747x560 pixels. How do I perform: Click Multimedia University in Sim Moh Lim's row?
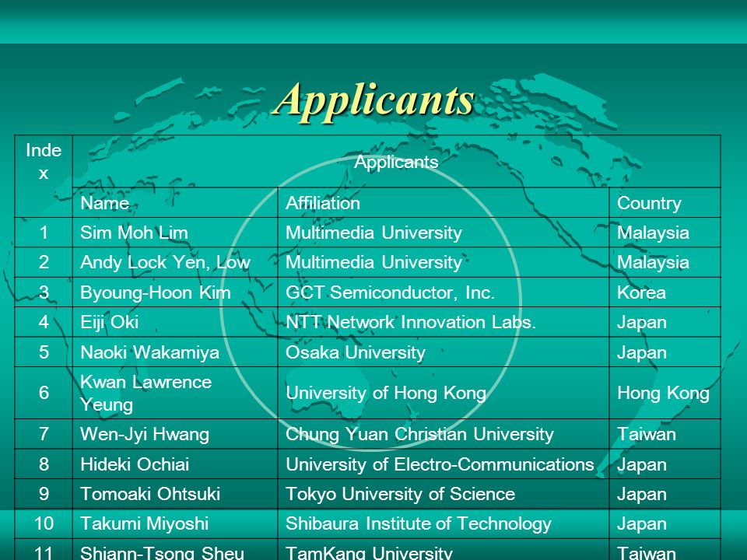(373, 233)
